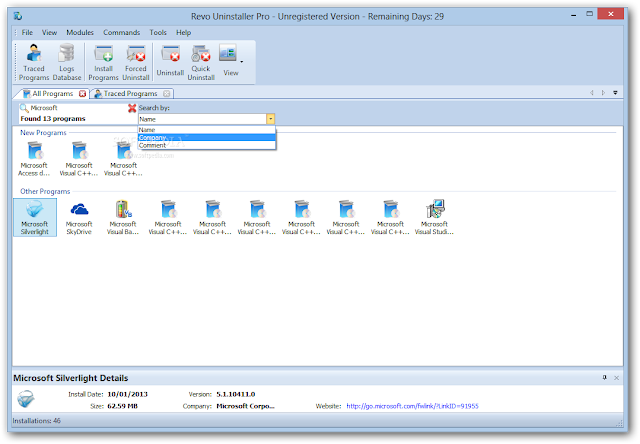
Task: Start Quick Uninstall from toolbar
Action: (201, 62)
